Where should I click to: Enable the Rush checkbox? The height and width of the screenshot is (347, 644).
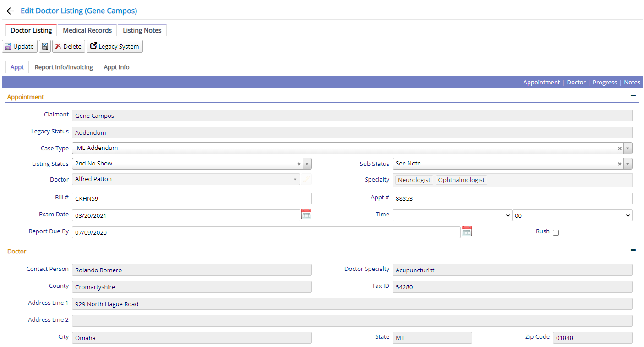click(x=556, y=232)
